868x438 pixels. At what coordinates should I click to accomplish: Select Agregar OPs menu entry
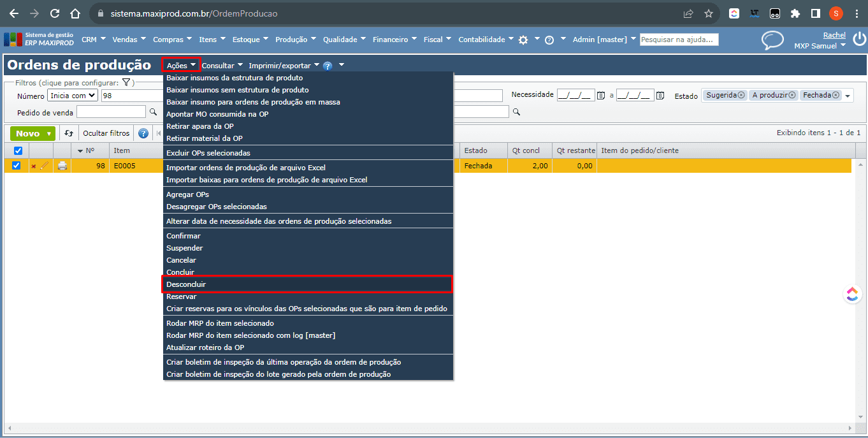pos(307,194)
